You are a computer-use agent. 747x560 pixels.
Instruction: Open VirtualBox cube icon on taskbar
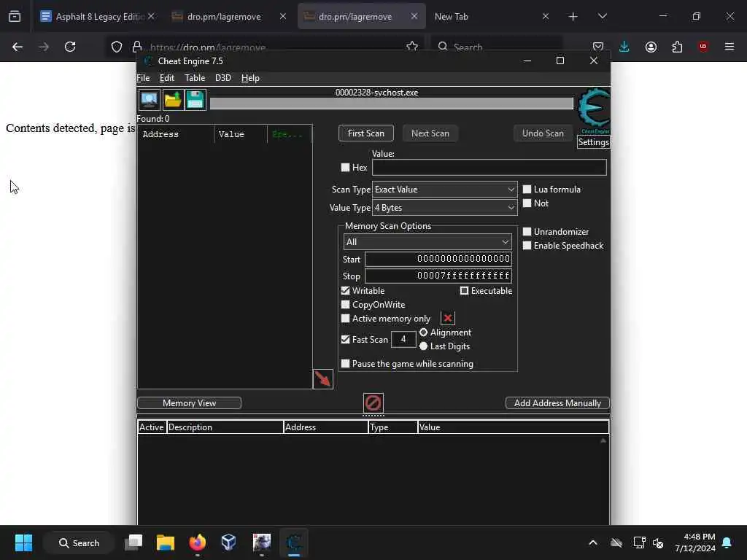[x=228, y=542]
